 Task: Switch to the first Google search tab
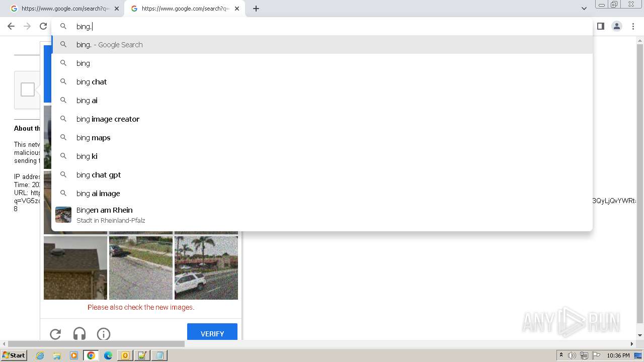tap(64, 9)
